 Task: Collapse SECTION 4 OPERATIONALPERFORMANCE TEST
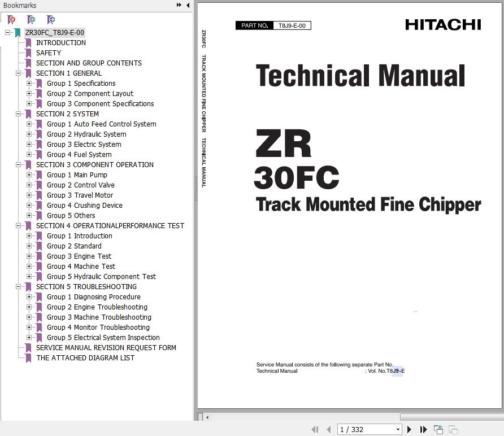[x=18, y=225]
